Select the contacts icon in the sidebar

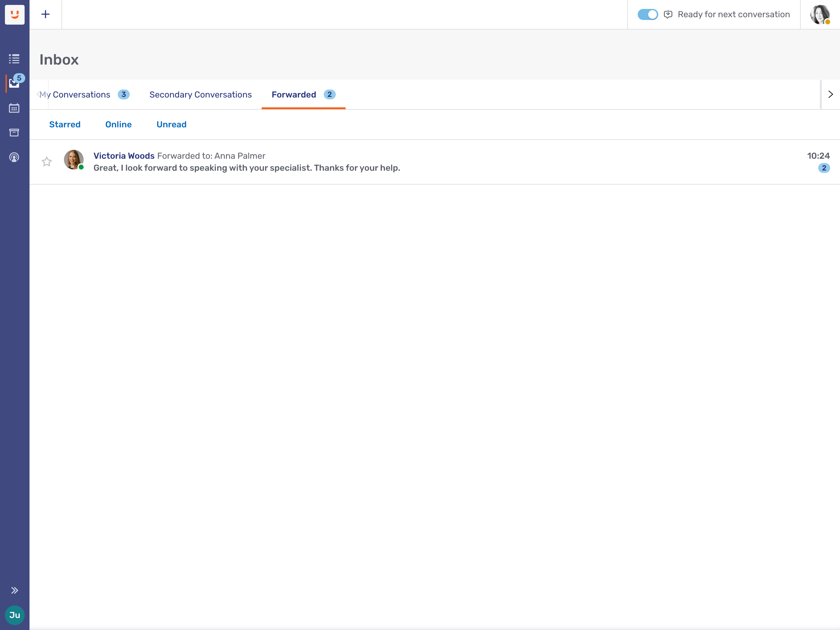14,157
